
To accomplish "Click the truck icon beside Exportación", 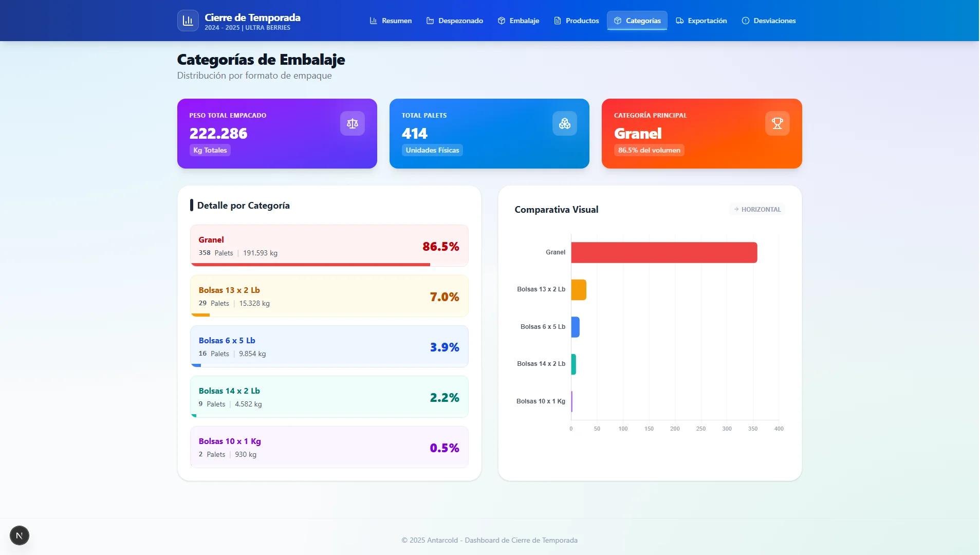I will click(679, 21).
